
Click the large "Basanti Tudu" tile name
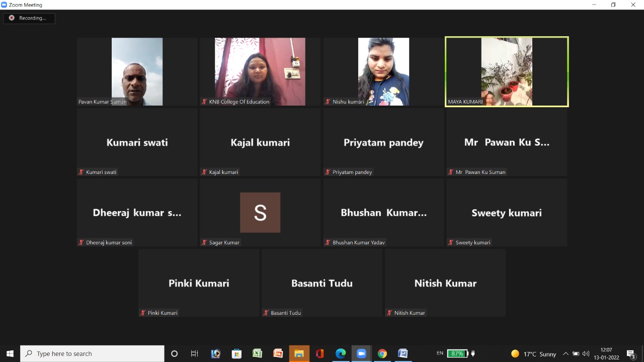coord(322,283)
